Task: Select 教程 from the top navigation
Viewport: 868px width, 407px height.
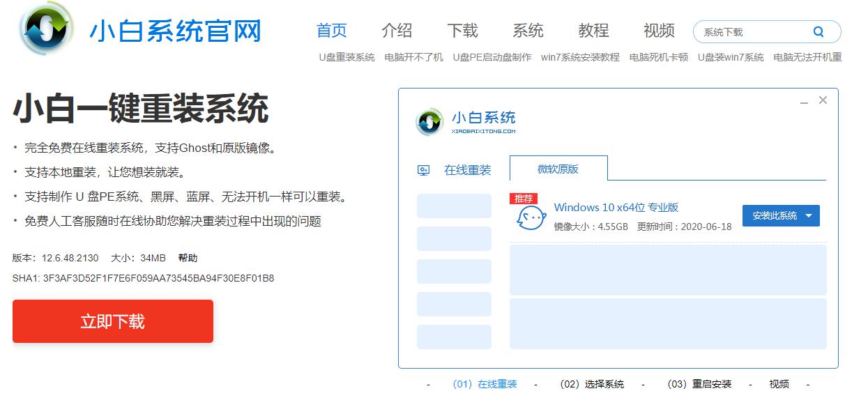Action: point(593,31)
